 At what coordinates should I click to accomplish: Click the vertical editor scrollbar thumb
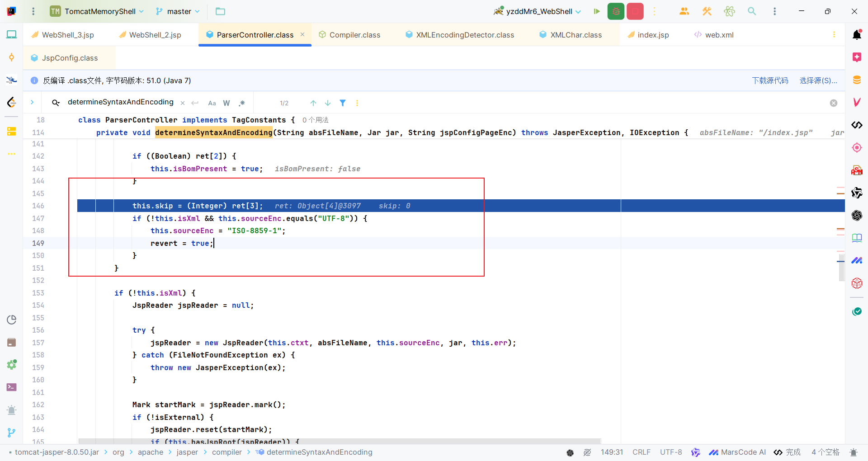pyautogui.click(x=841, y=267)
